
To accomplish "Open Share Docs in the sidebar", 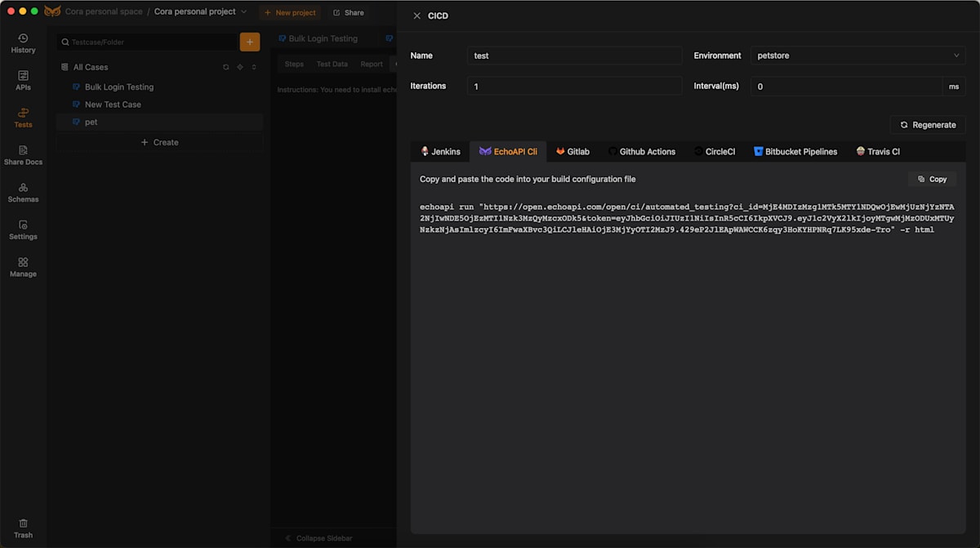I will tap(23, 155).
